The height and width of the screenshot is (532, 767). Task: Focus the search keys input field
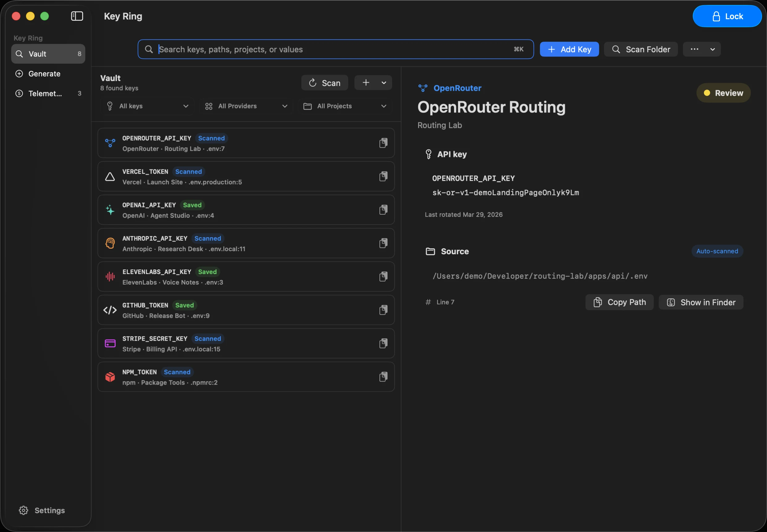[x=335, y=49]
